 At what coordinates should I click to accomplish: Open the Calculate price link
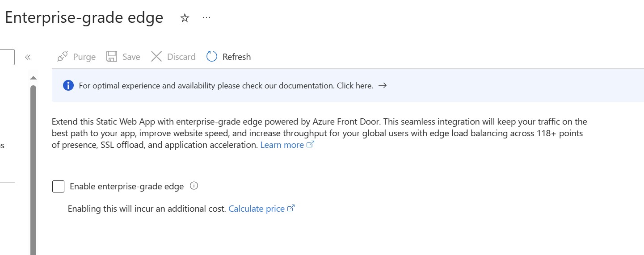[x=261, y=209]
